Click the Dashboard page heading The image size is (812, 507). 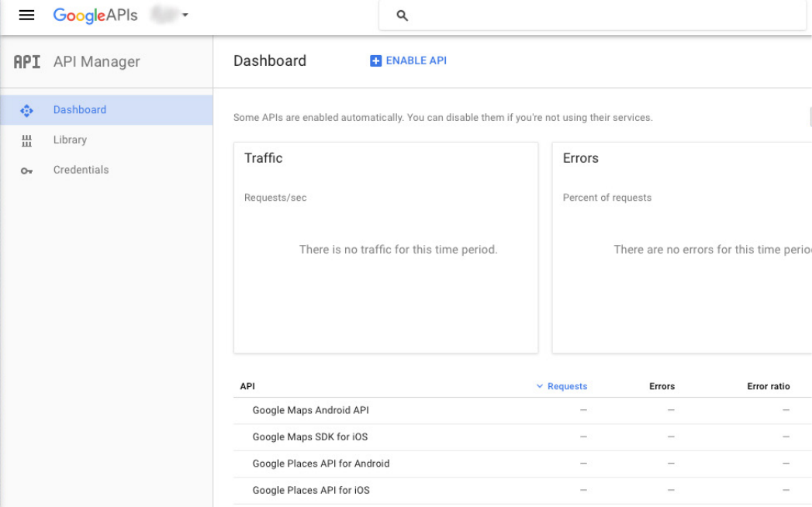(x=270, y=60)
